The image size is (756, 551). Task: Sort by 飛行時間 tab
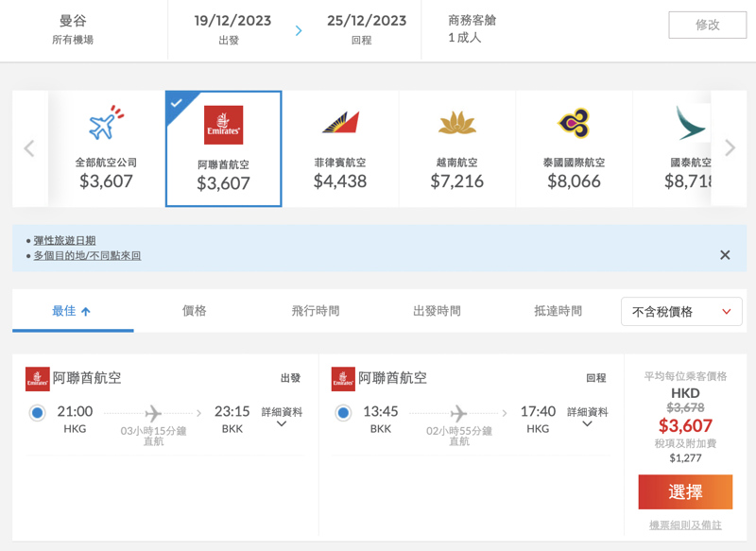click(316, 311)
